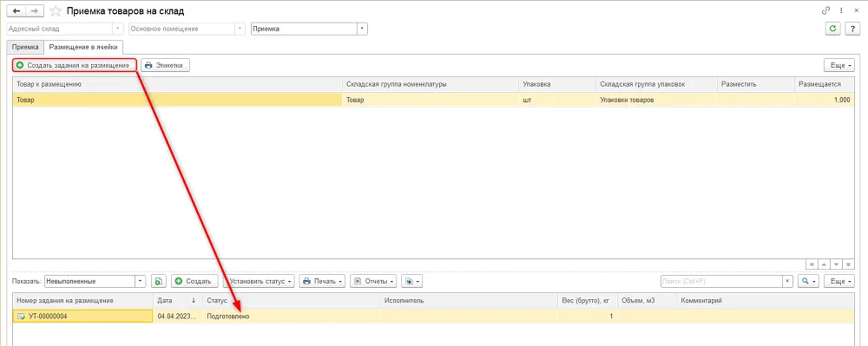This screenshot has height=346, width=868.
Task: Click Создать задания на размещение button
Action: pos(74,65)
